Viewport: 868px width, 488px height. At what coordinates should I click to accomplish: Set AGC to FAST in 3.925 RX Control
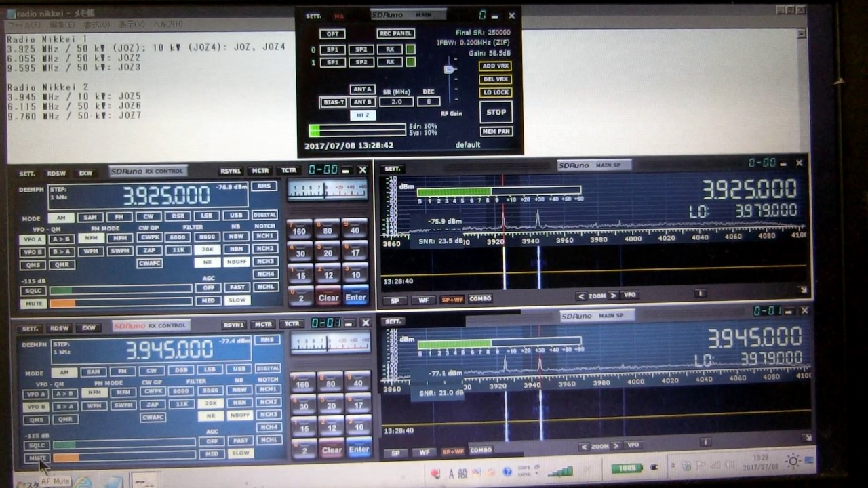coord(237,287)
